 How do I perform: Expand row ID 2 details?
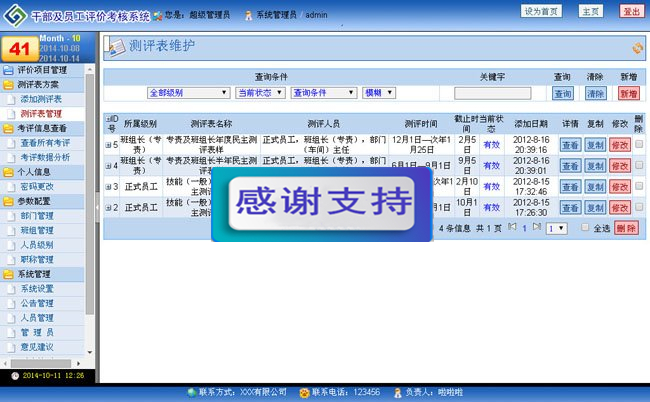pos(108,208)
